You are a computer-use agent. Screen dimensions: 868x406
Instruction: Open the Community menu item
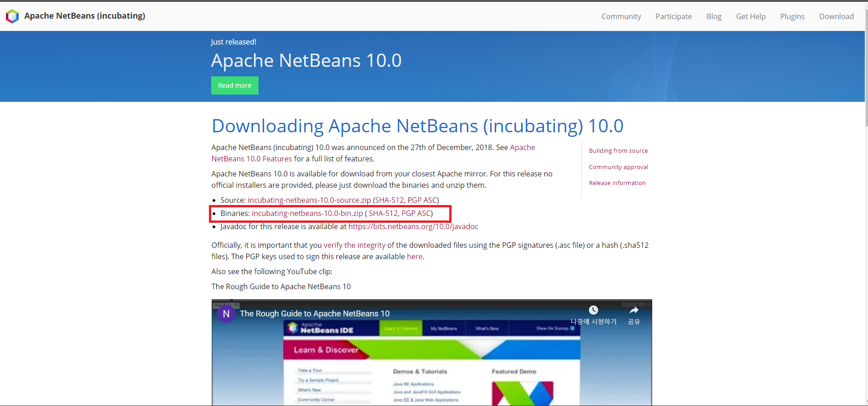tap(621, 16)
